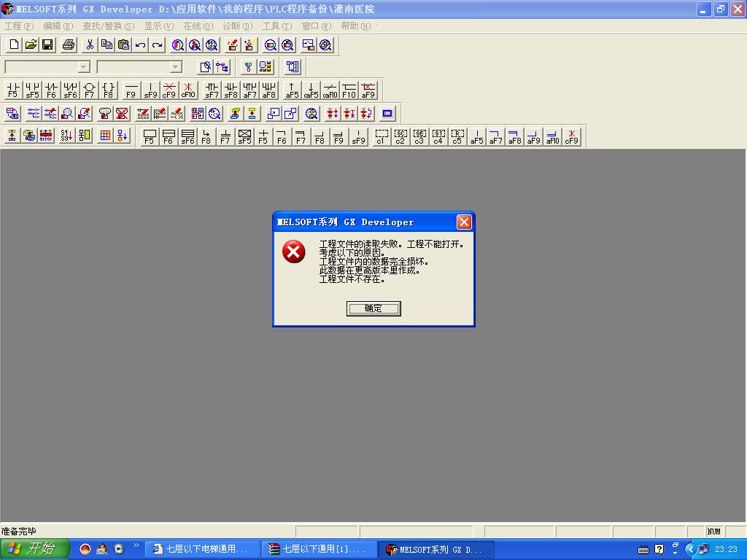Expand the second toolbar combo box
The height and width of the screenshot is (560, 747).
[176, 67]
